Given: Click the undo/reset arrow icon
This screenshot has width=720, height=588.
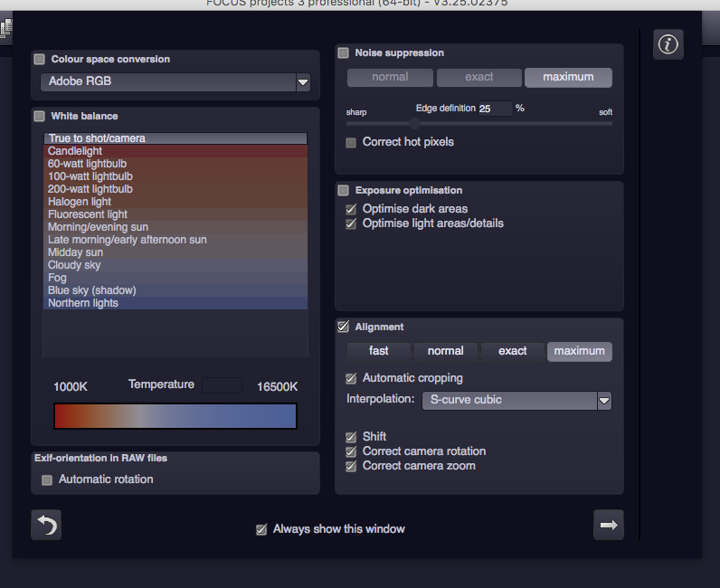Looking at the screenshot, I should (46, 525).
